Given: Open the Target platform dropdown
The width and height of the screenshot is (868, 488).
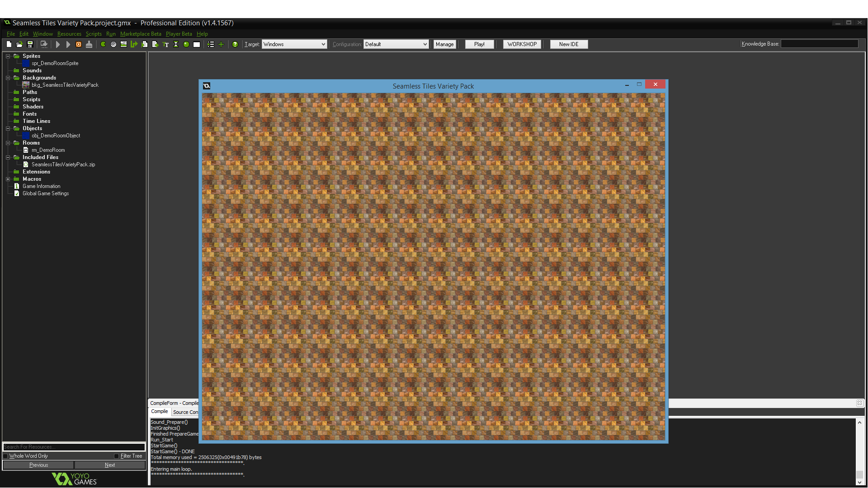Looking at the screenshot, I should point(323,44).
